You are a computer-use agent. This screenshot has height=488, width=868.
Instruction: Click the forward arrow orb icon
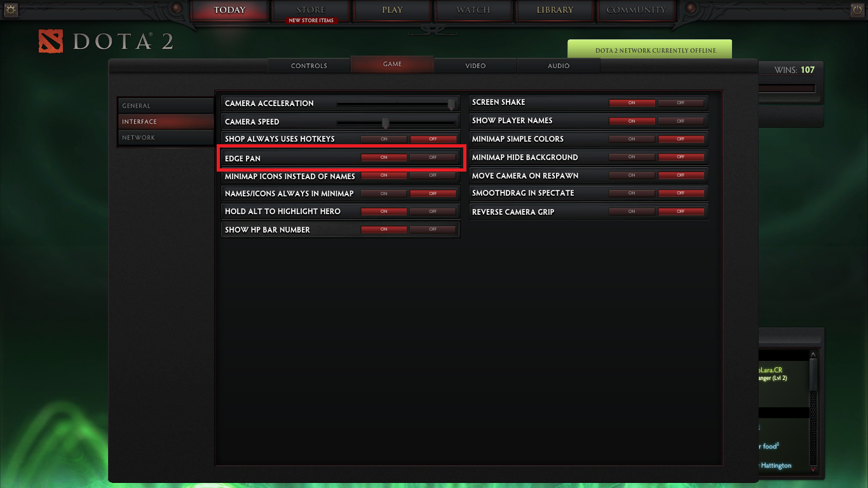click(691, 9)
